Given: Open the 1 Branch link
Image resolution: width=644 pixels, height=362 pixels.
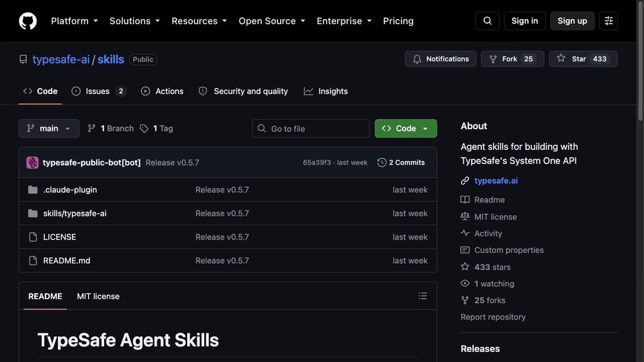Looking at the screenshot, I should (111, 128).
